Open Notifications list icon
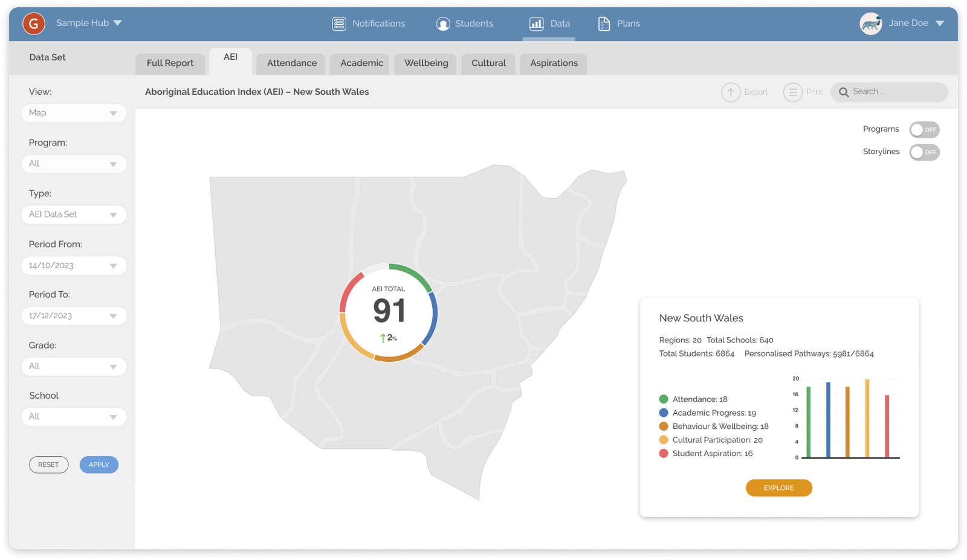This screenshot has height=560, width=967. click(x=339, y=24)
